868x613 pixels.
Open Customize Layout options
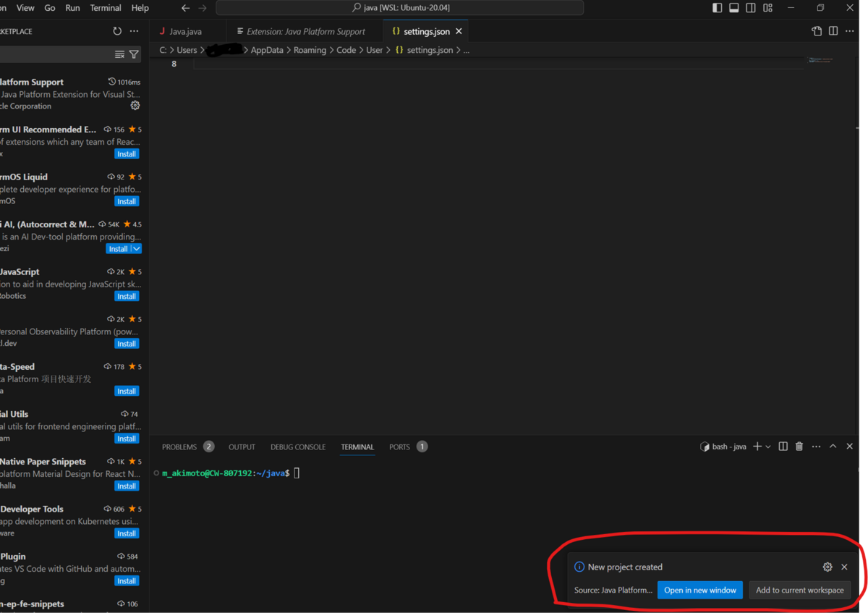click(768, 8)
